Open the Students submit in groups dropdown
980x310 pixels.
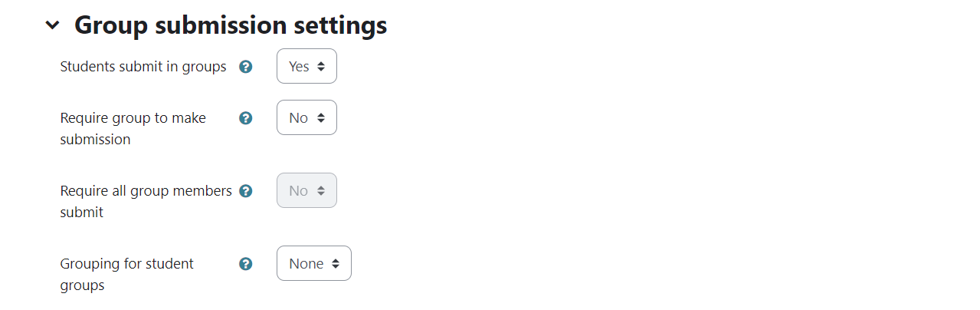[306, 67]
